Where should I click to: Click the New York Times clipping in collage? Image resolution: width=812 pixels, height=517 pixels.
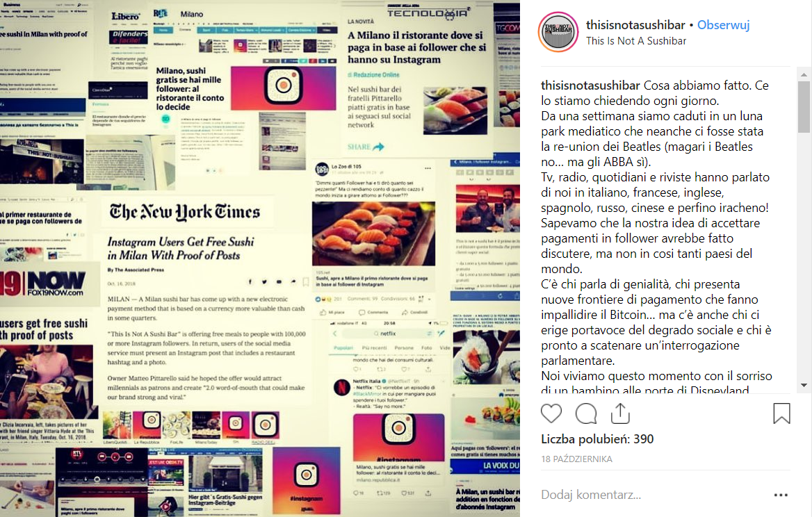point(206,300)
